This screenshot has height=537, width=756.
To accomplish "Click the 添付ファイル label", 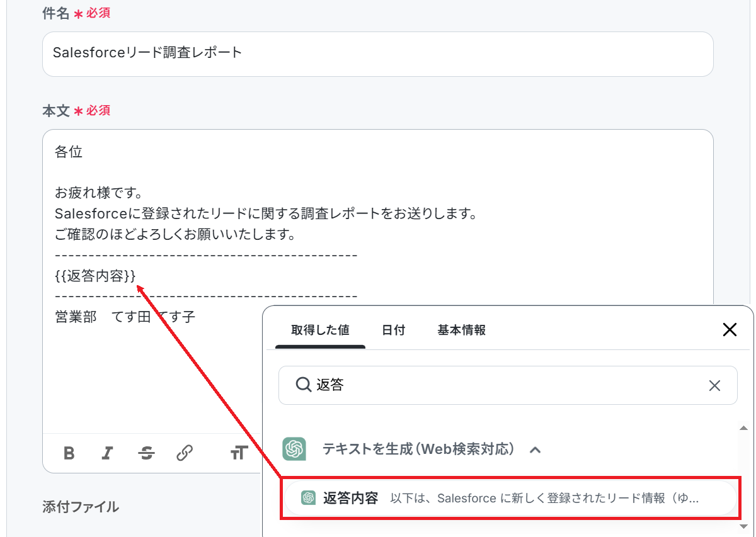I will pos(81,507).
